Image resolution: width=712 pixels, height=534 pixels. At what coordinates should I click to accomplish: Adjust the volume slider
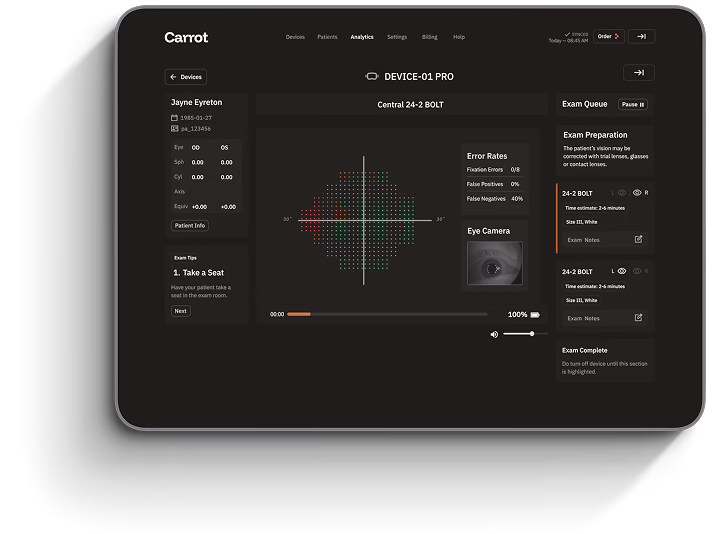pyautogui.click(x=525, y=334)
